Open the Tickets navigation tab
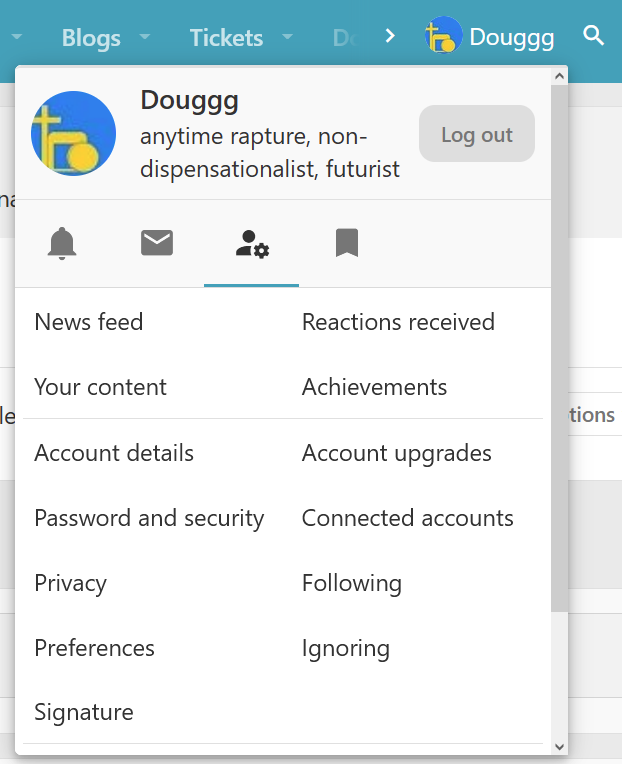 point(226,38)
